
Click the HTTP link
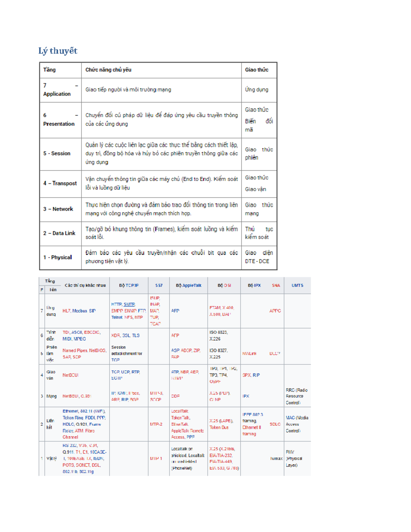pos(116,304)
